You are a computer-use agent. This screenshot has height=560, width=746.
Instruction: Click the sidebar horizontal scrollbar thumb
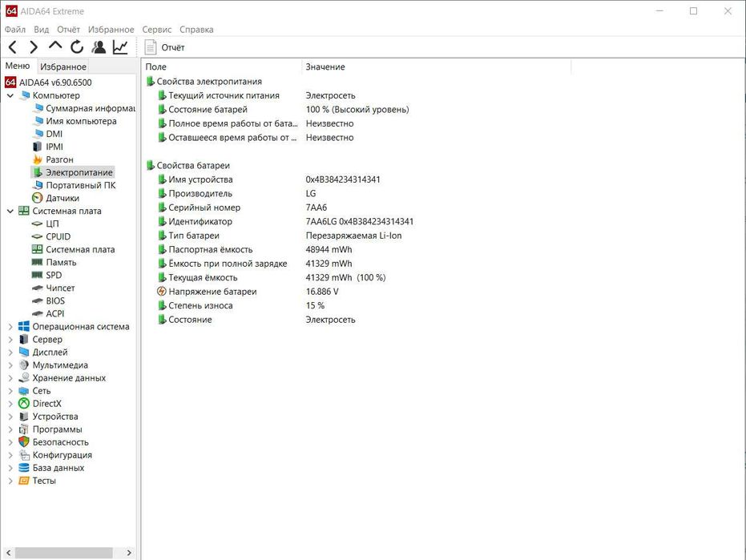click(x=64, y=553)
